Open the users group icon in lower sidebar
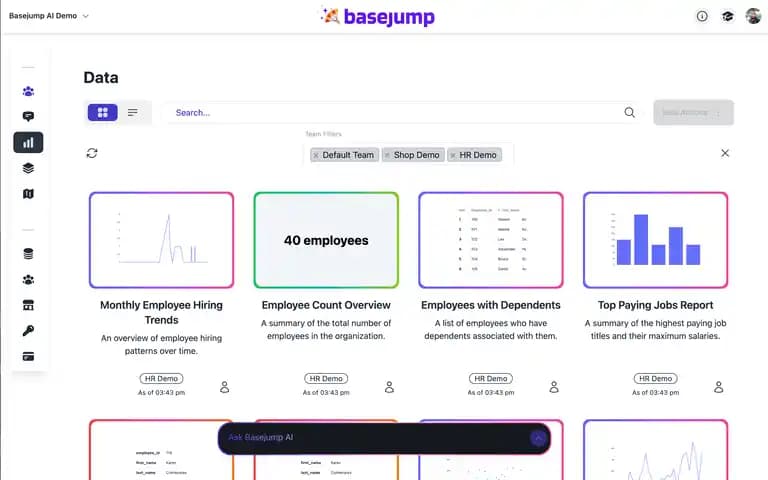Screen dimensions: 768x480 tap(28, 280)
